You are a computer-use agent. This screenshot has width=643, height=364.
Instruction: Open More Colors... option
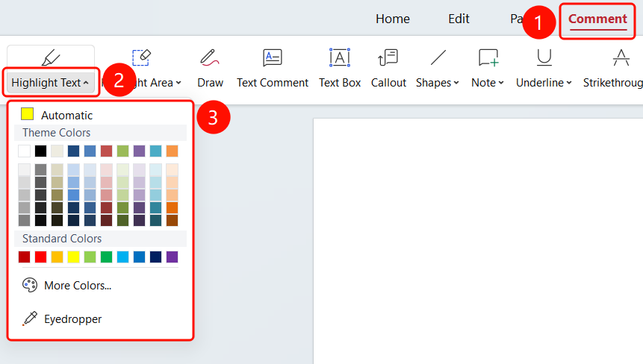pos(78,286)
